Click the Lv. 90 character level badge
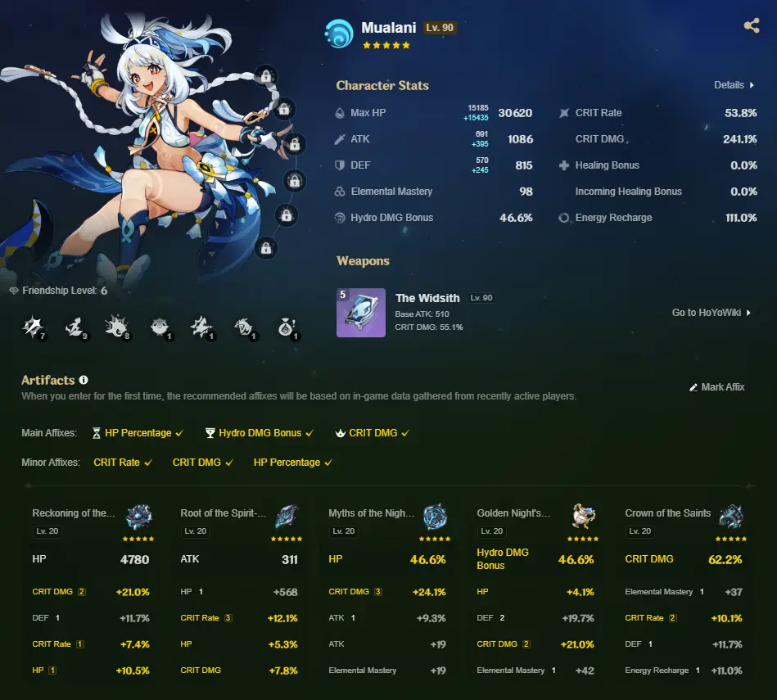The width and height of the screenshot is (777, 700). 440,28
